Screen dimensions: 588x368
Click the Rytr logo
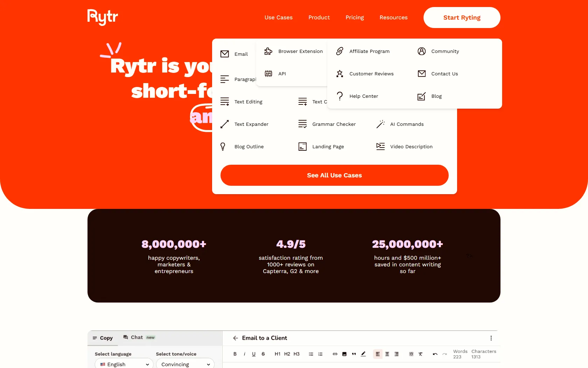[103, 17]
